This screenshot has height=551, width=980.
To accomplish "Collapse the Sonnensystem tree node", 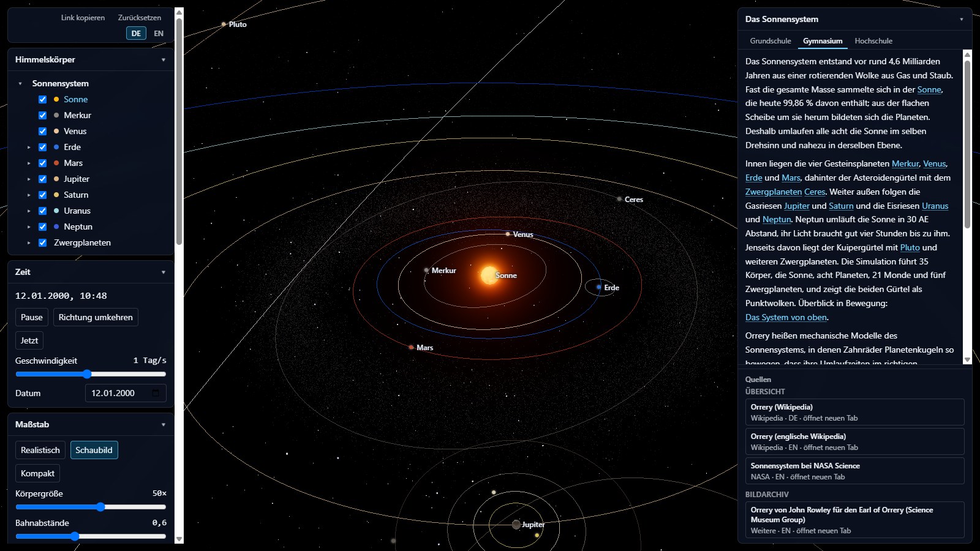I will tap(20, 83).
